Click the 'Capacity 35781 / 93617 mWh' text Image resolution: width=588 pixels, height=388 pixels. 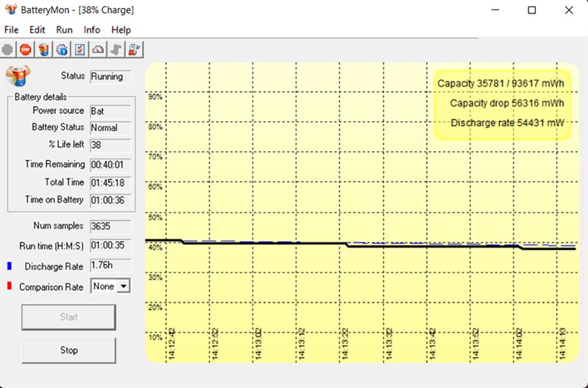501,84
